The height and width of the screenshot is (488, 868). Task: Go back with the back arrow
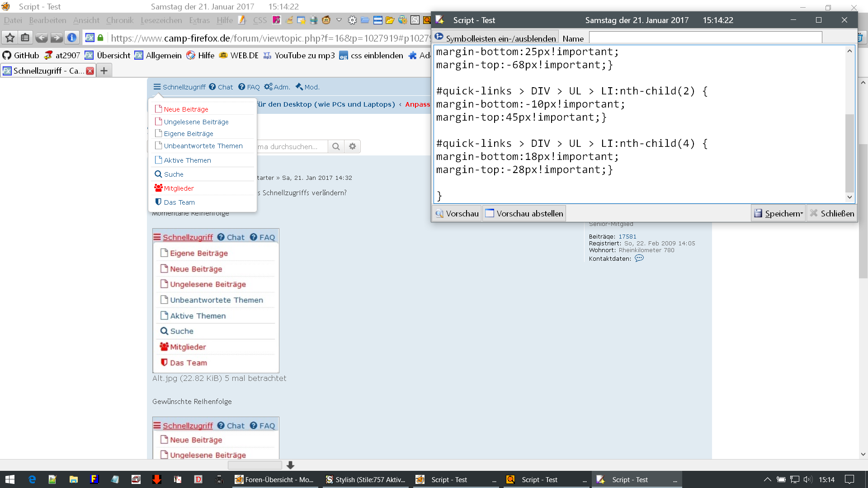pyautogui.click(x=41, y=38)
